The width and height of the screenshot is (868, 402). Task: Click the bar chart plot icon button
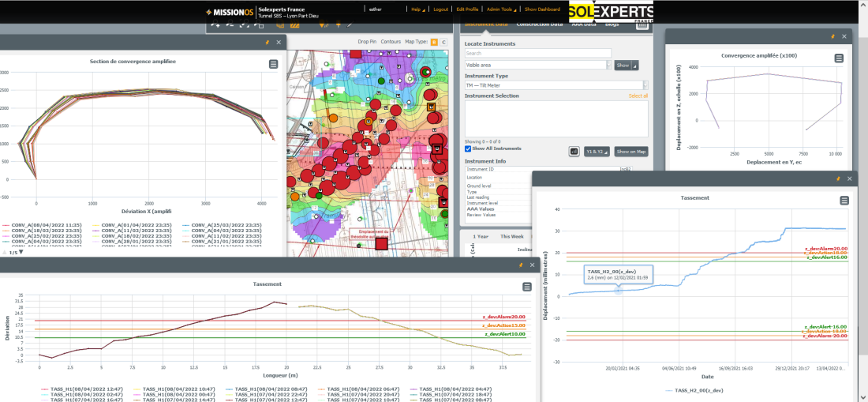574,151
